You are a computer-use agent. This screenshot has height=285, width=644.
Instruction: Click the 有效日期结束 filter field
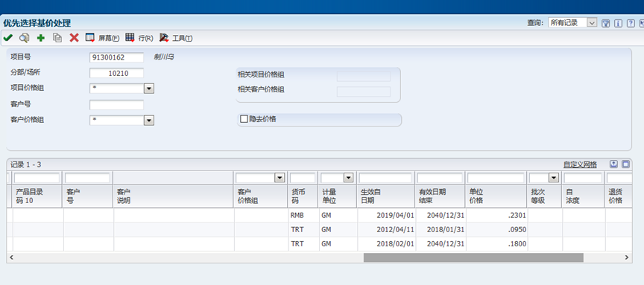(x=440, y=178)
